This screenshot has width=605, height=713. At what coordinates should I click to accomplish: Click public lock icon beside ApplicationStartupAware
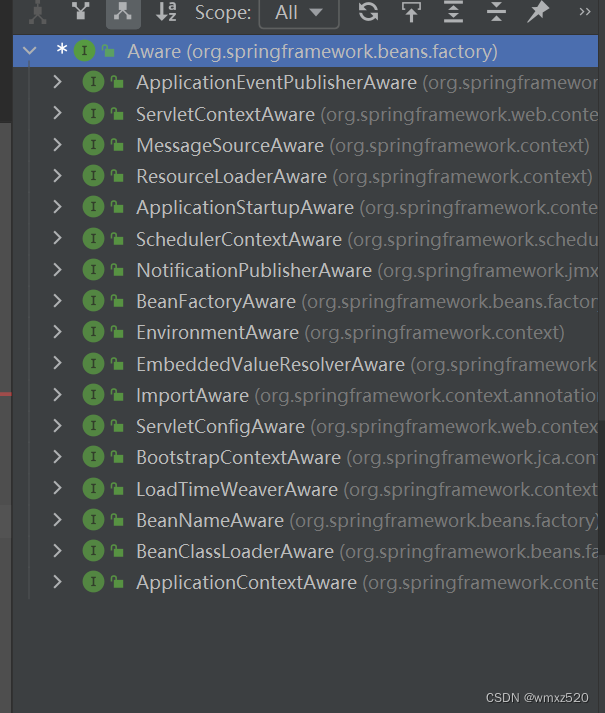pos(117,207)
